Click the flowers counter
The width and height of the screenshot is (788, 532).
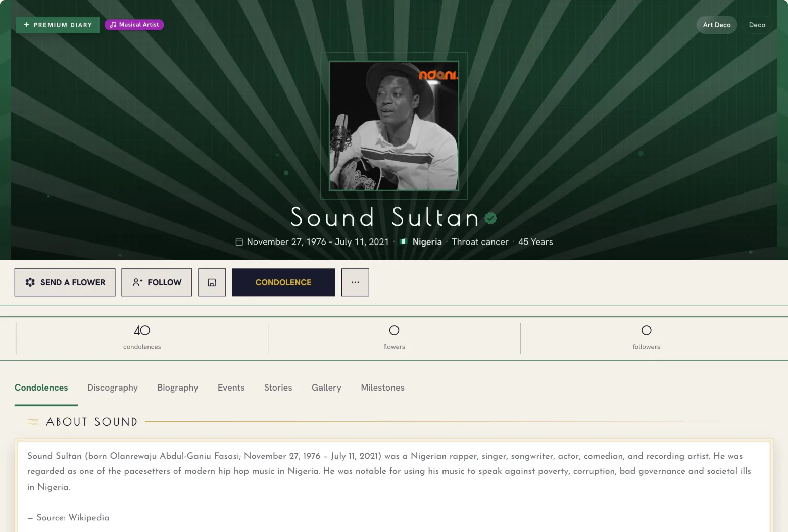click(x=394, y=338)
